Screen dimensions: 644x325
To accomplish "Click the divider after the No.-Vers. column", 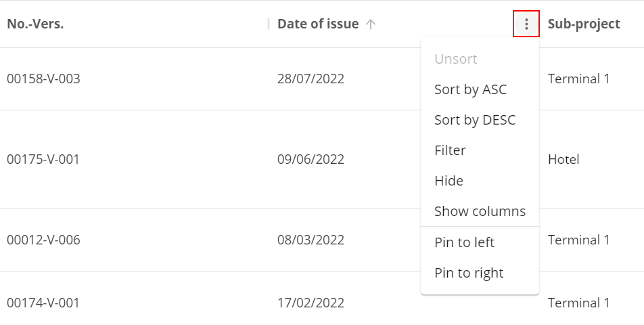I will pos(269,24).
